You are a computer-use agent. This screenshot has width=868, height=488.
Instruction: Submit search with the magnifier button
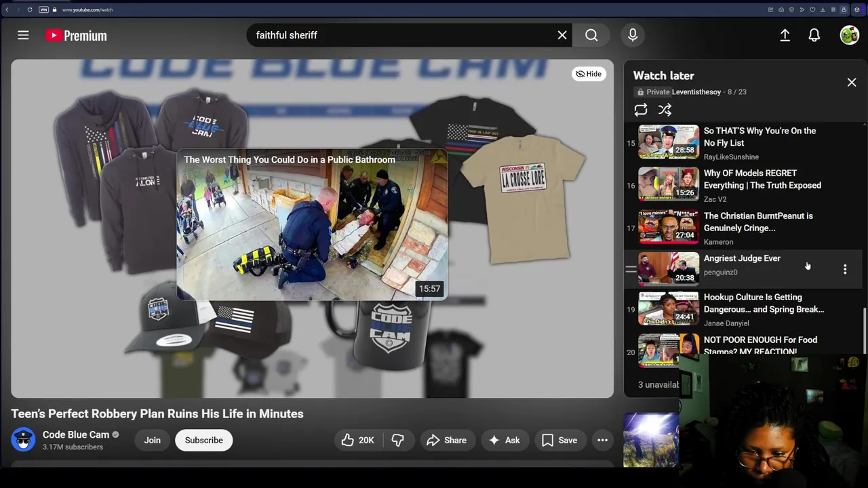point(591,35)
